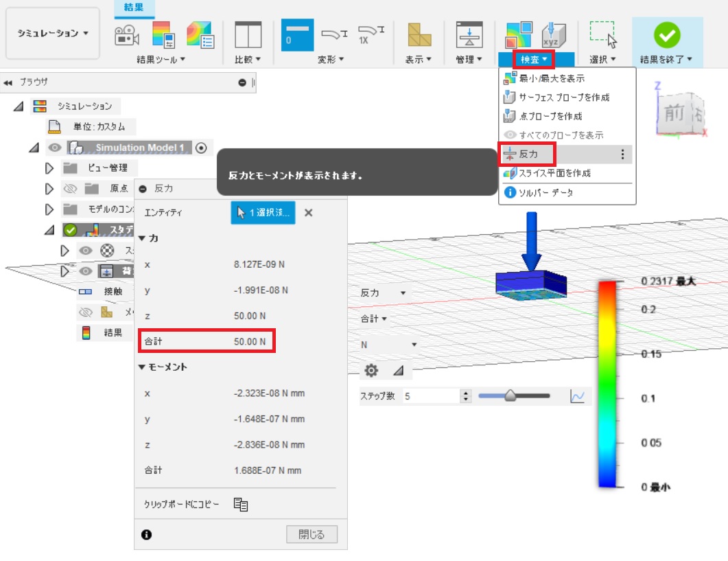Click the result details contour icon
Viewport: 728px width, 561px height.
pos(200,35)
